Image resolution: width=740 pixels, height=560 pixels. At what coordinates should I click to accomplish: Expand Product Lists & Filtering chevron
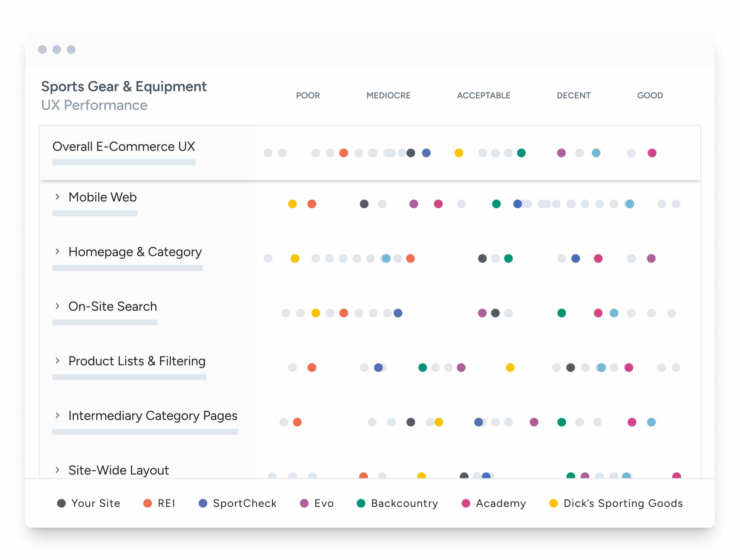58,361
